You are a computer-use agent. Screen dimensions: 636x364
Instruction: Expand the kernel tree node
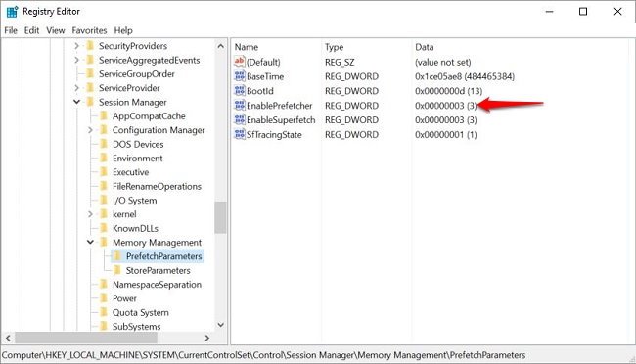(x=90, y=214)
